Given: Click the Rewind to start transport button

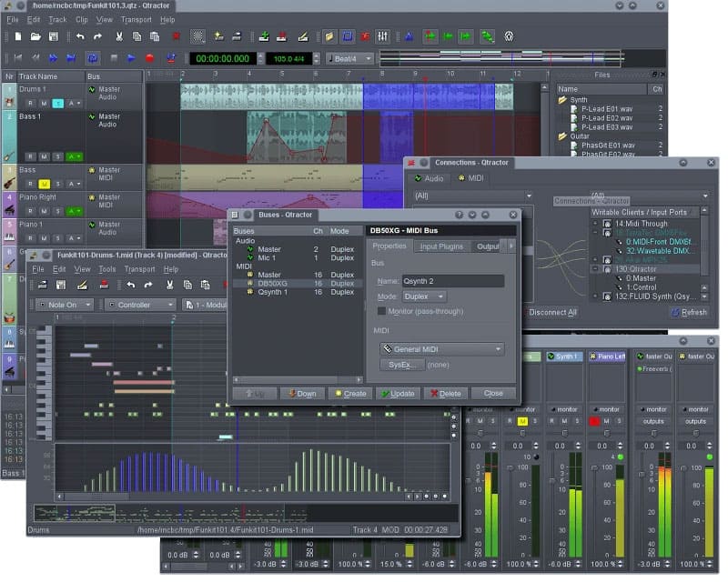Looking at the screenshot, I should point(18,58).
